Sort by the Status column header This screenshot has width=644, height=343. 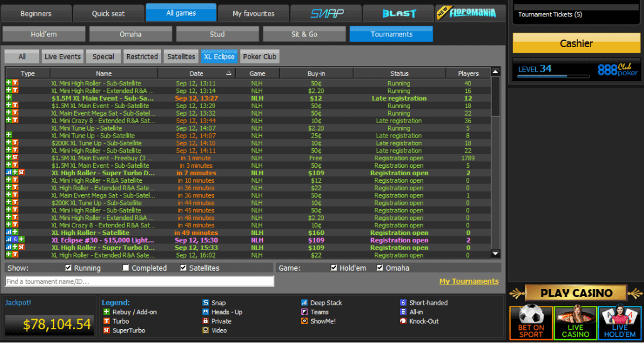click(x=399, y=73)
